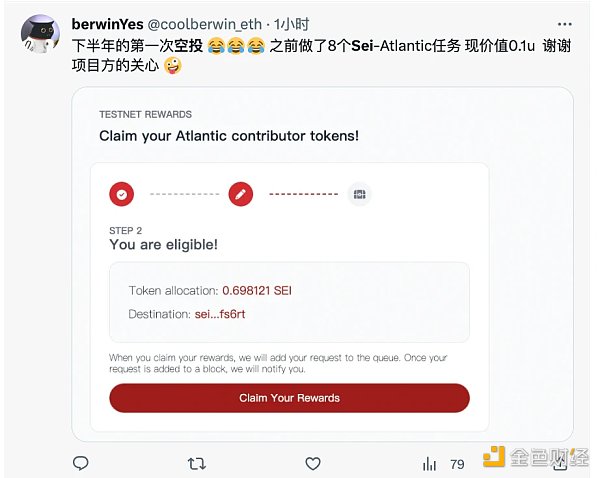
Task: Click the Claim Your Rewards button
Action: (289, 398)
